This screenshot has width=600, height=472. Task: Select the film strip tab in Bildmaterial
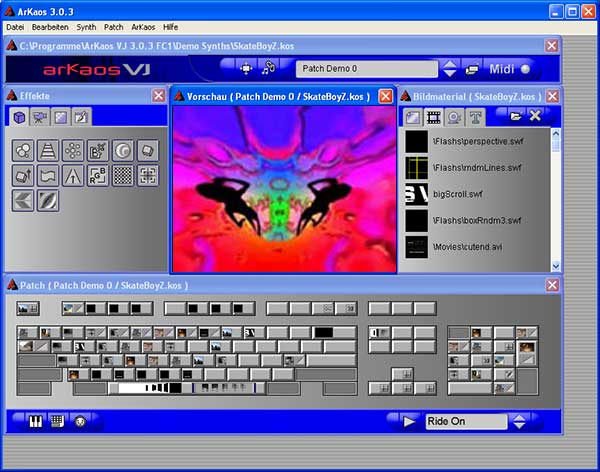[434, 117]
